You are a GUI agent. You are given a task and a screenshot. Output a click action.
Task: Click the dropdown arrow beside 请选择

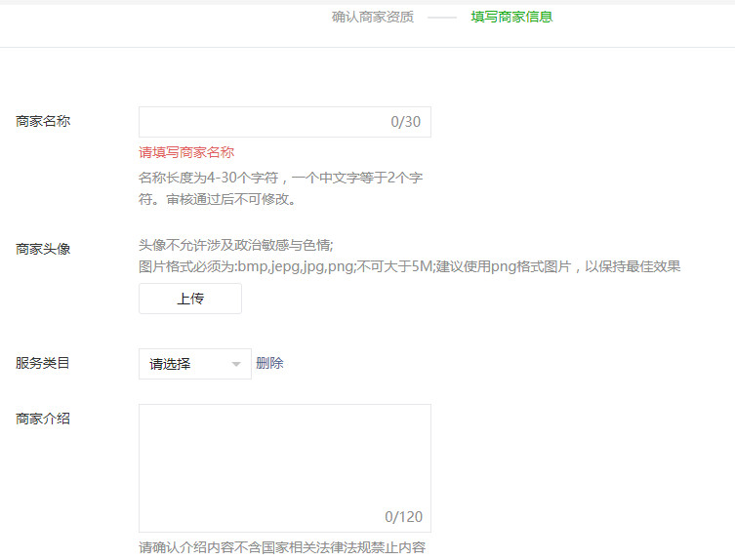[x=236, y=365]
